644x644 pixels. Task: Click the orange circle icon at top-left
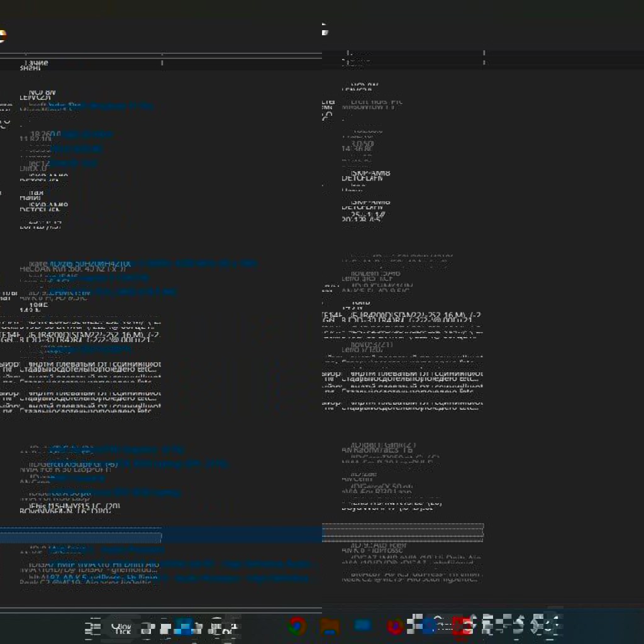click(2, 36)
